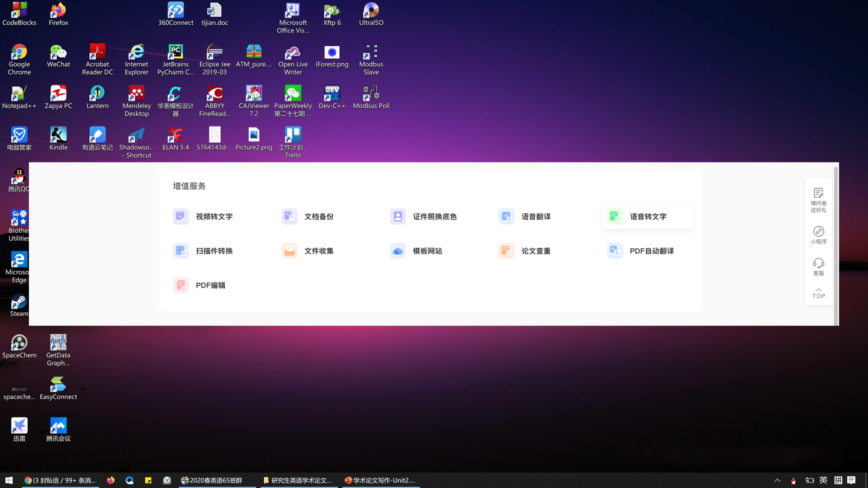Select Kindle desktop icon
The image size is (868, 488).
click(58, 139)
